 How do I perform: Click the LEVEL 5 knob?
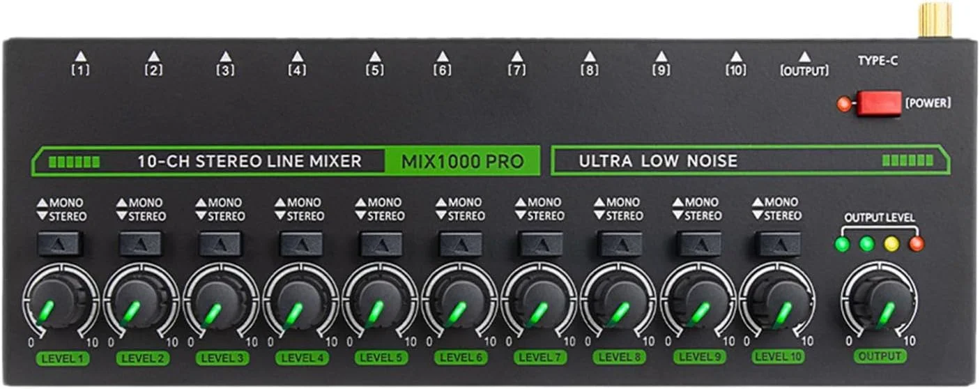pyautogui.click(x=380, y=300)
